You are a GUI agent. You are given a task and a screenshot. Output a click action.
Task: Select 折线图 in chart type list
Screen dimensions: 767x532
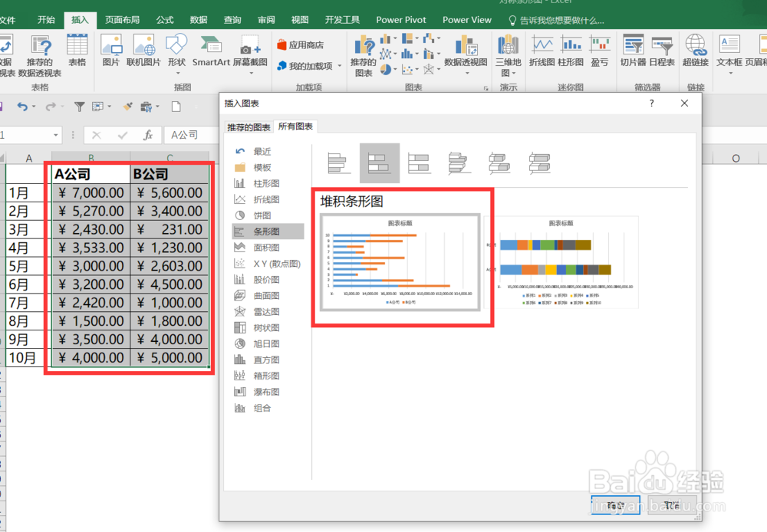click(x=268, y=199)
